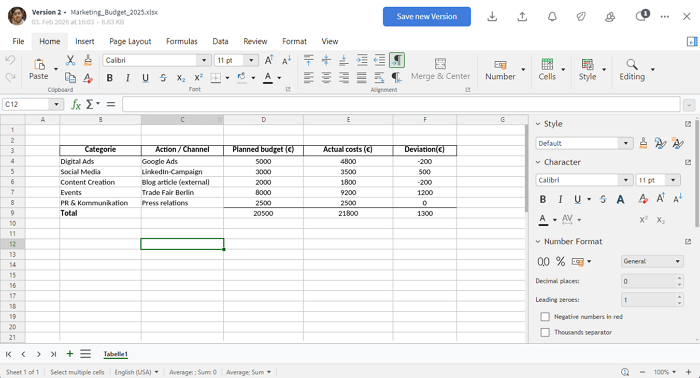Click the sidebar toggle icon at right of tabs
The width and height of the screenshot is (700, 378).
pyautogui.click(x=692, y=42)
